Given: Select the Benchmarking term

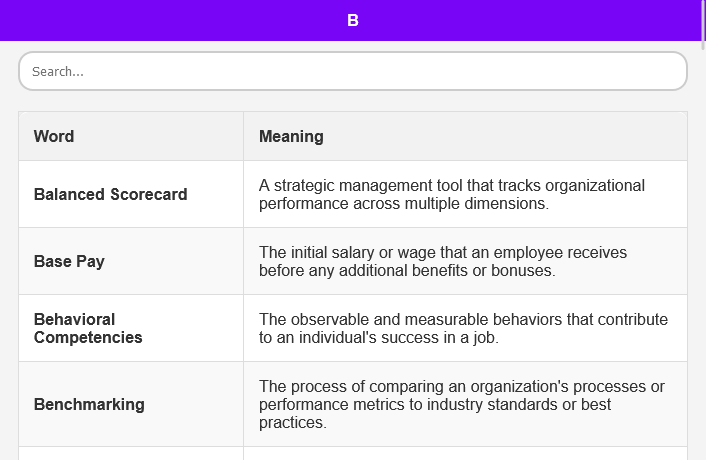Looking at the screenshot, I should 89,404.
